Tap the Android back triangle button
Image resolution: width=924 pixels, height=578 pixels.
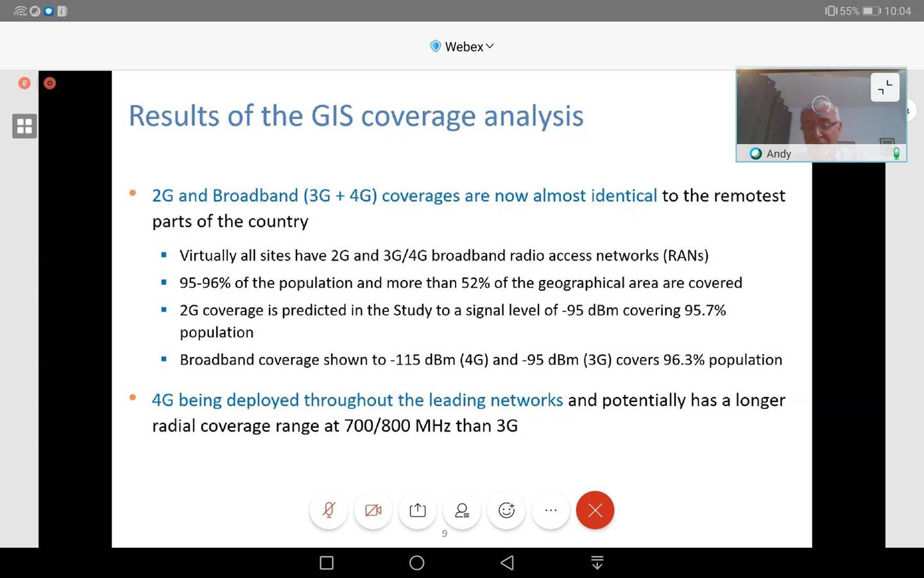click(x=507, y=563)
